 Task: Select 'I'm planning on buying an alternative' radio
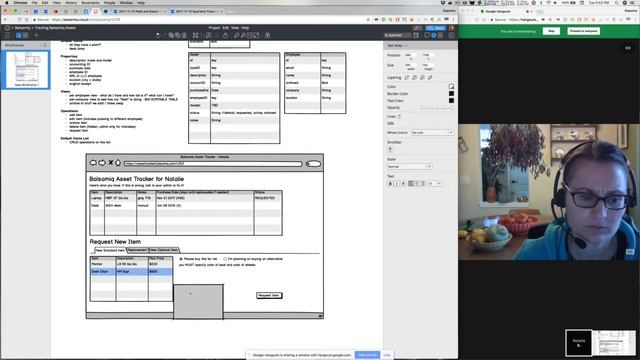(225, 259)
